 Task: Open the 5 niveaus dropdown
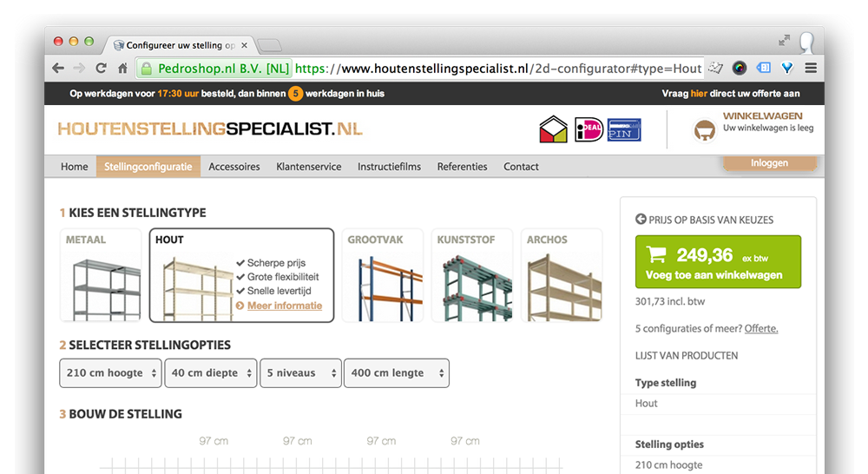pyautogui.click(x=300, y=373)
